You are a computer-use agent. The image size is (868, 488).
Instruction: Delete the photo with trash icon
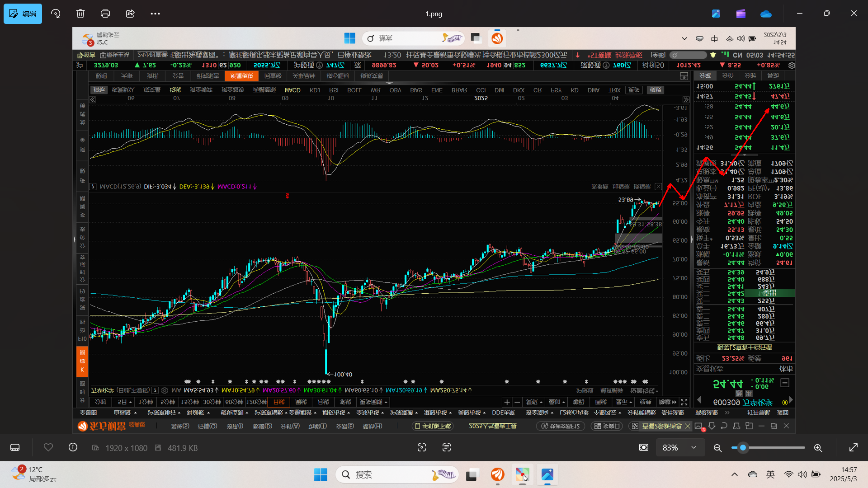[80, 14]
